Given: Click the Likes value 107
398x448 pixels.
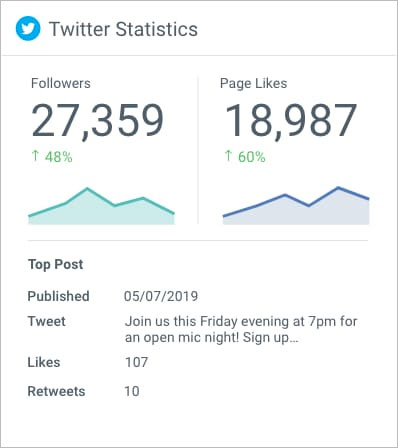Looking at the screenshot, I should click(136, 362).
